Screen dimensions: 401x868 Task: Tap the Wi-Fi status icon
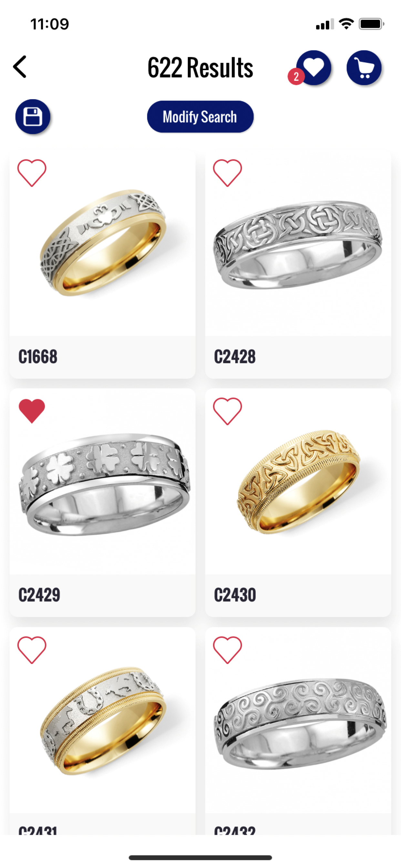[346, 24]
